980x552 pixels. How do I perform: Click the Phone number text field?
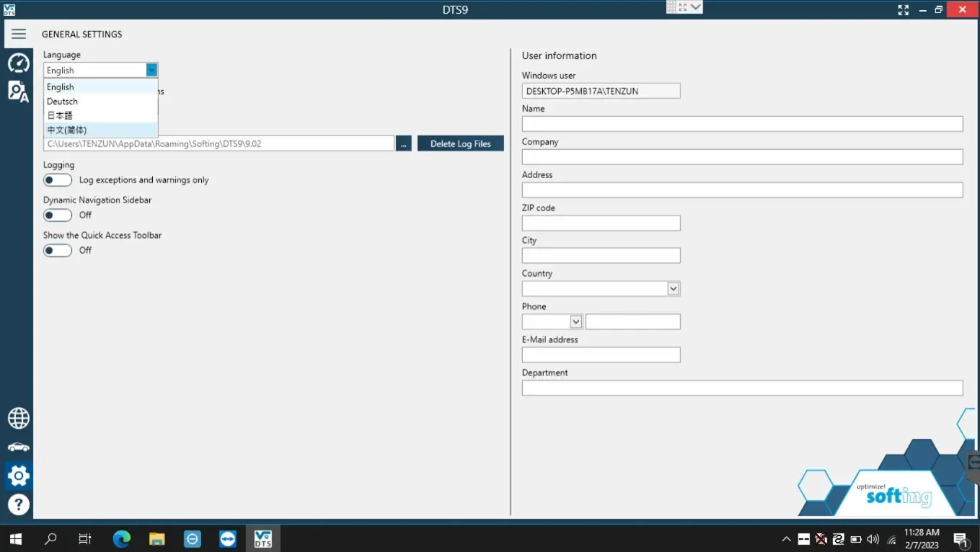pos(632,322)
